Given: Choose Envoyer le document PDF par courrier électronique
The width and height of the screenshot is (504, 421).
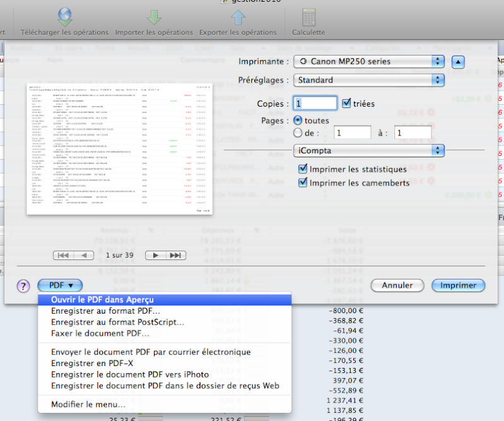Looking at the screenshot, I should point(165,352).
